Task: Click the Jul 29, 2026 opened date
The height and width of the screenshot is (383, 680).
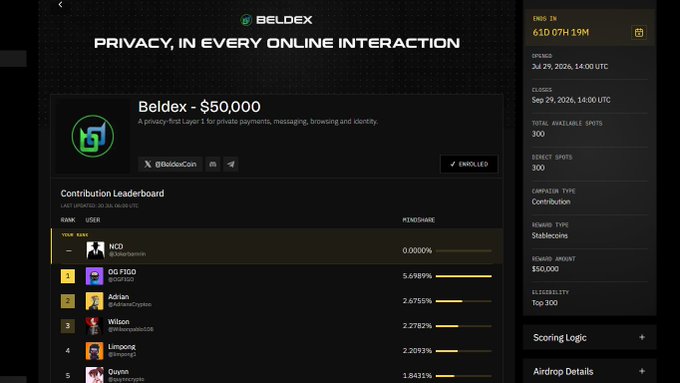Action: click(570, 66)
